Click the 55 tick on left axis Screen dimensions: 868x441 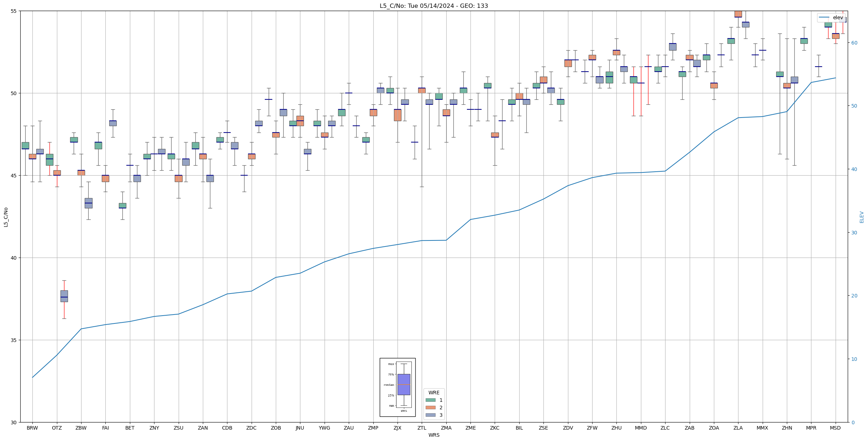14,11
